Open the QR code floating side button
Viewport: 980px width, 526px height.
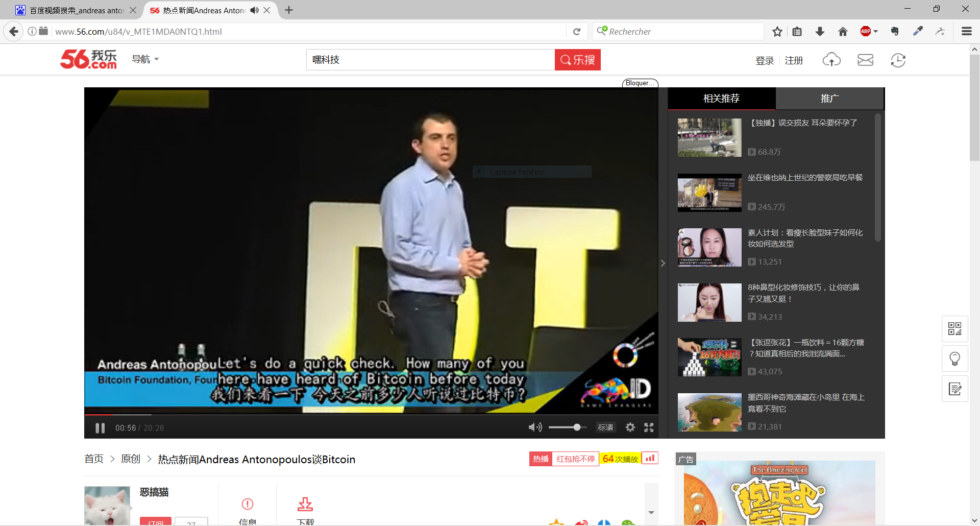click(954, 328)
